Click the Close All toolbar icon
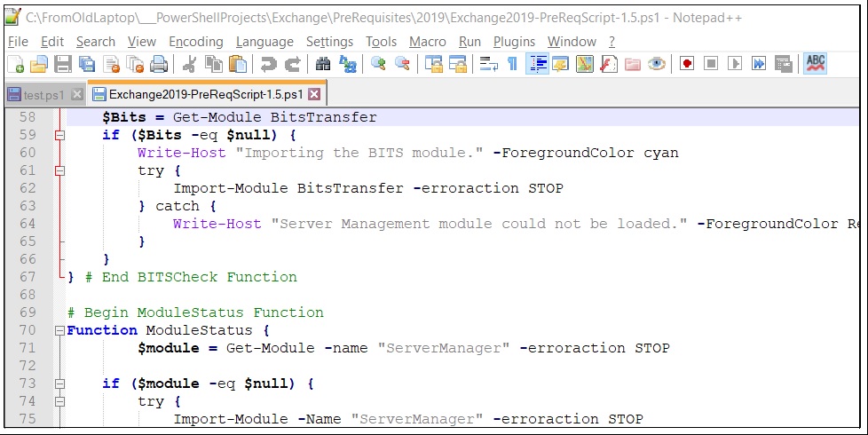 (x=135, y=64)
